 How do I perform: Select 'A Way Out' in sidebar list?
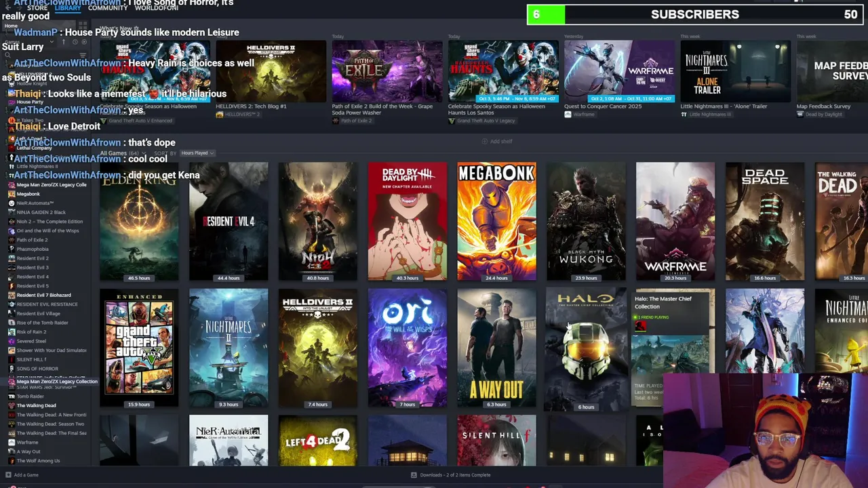(x=28, y=452)
